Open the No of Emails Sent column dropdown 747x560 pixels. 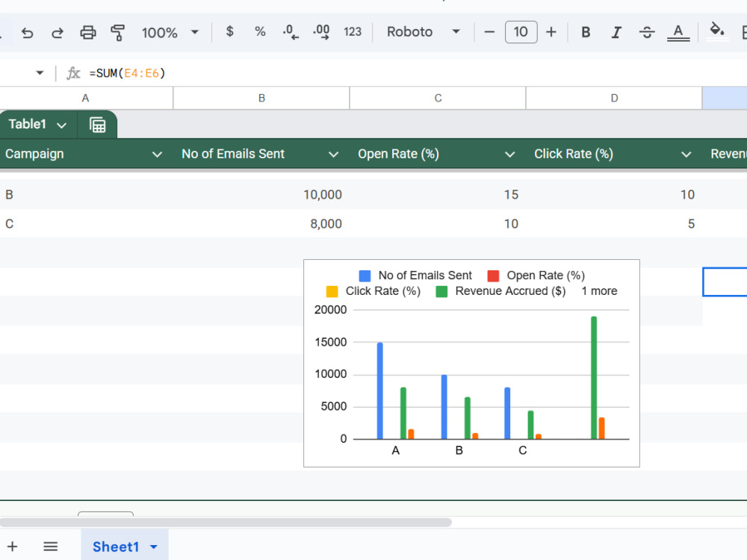[333, 155]
